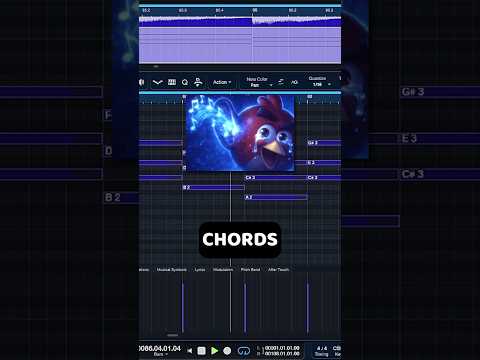Click the automation curve icon in editor toolbar
Image resolution: width=480 pixels, height=360 pixels.
click(157, 82)
